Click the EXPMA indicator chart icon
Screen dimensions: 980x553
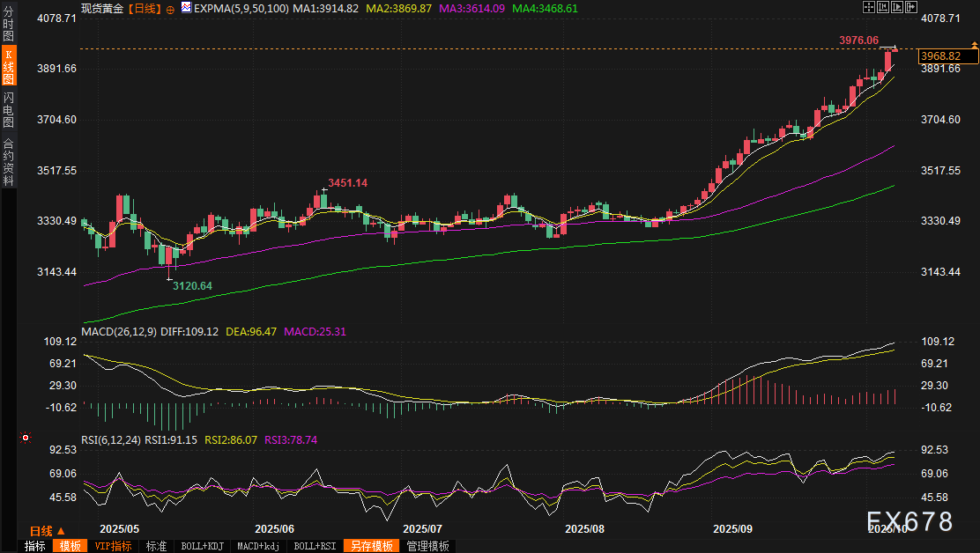[x=185, y=7]
